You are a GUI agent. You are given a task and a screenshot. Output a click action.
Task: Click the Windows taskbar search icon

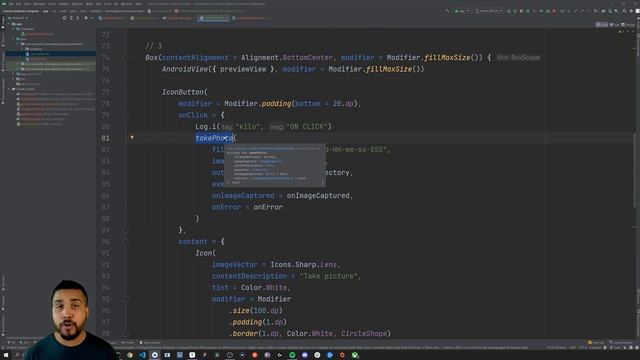click(x=17, y=355)
